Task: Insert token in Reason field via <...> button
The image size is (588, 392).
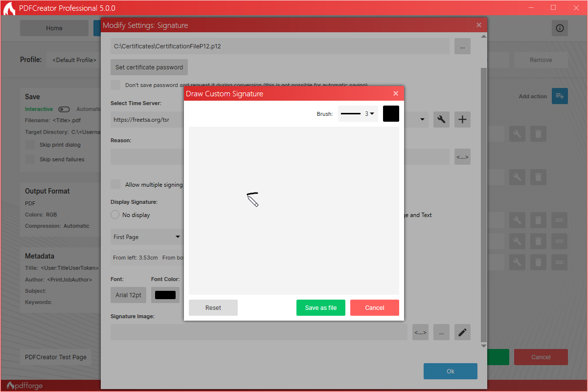Action: [x=462, y=156]
